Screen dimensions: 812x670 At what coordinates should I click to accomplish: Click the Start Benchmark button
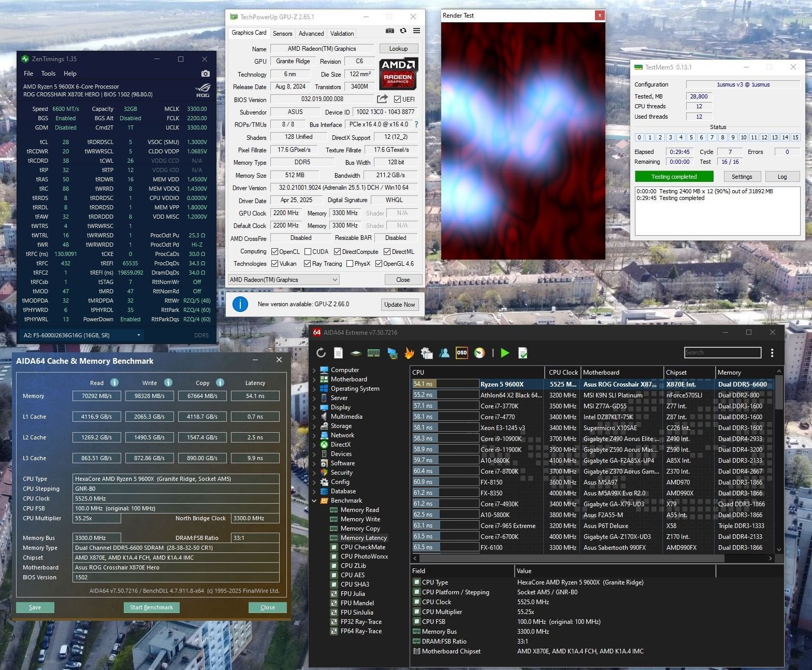coord(151,607)
